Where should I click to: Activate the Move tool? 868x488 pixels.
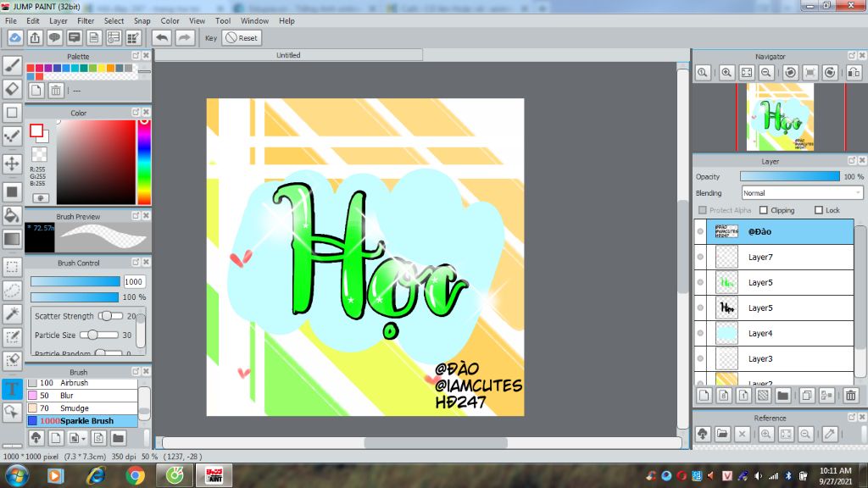click(x=12, y=164)
